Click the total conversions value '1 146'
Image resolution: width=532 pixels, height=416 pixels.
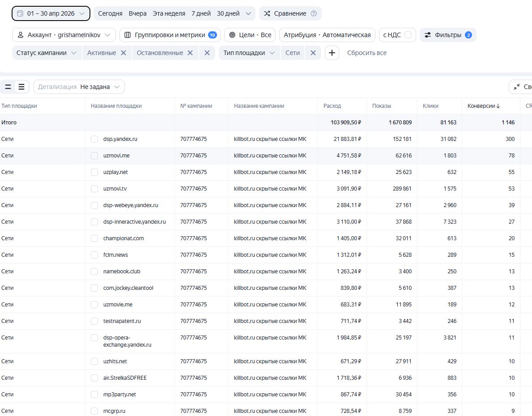pos(508,123)
